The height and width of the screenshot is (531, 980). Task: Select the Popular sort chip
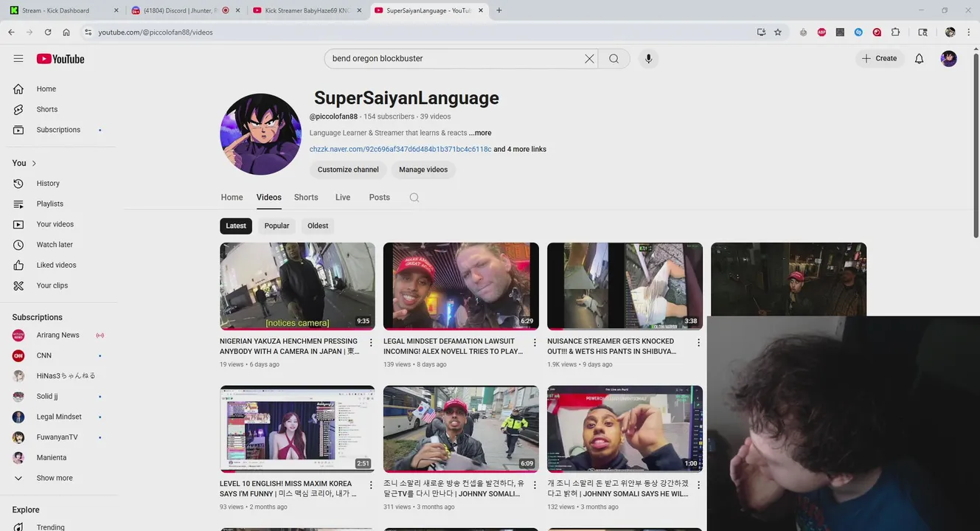(277, 226)
